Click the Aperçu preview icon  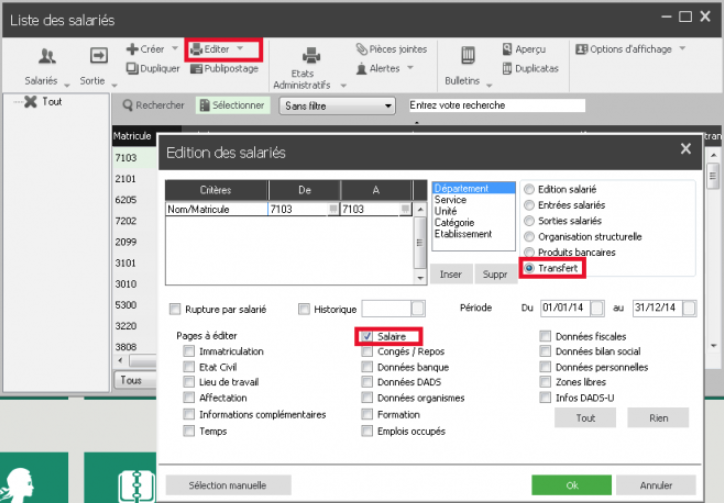click(507, 49)
